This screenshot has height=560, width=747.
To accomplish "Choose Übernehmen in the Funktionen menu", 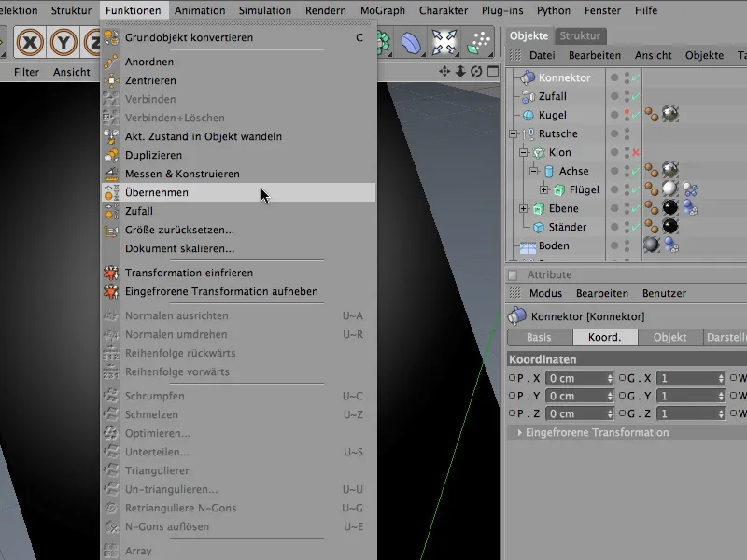I will pos(239,192).
